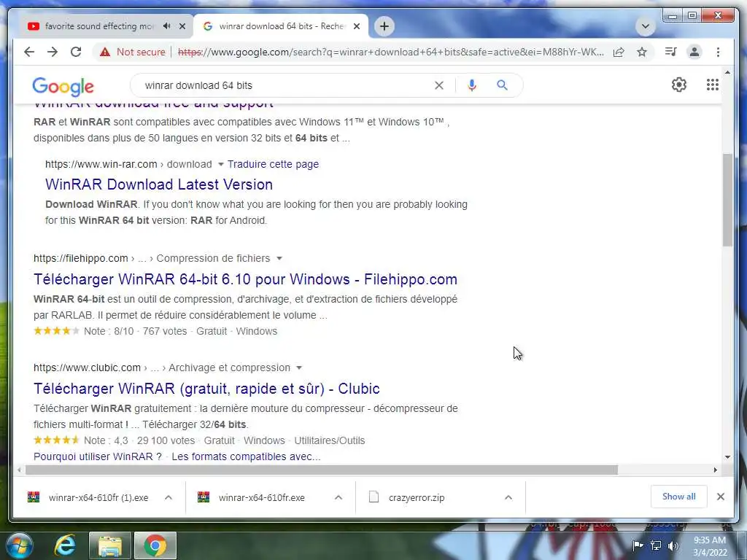The height and width of the screenshot is (560, 747).
Task: Click into the Google search field
Action: 286,85
